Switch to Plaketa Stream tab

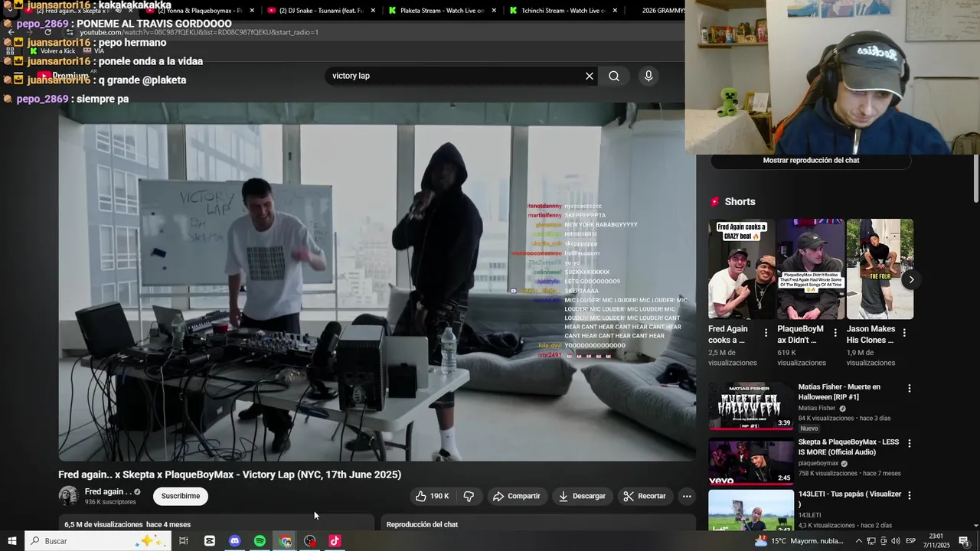(x=443, y=11)
